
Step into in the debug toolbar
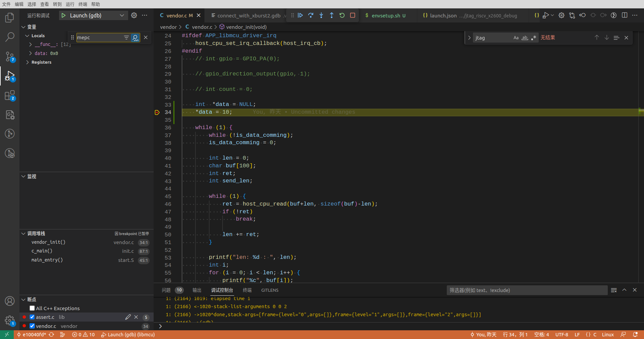(321, 15)
